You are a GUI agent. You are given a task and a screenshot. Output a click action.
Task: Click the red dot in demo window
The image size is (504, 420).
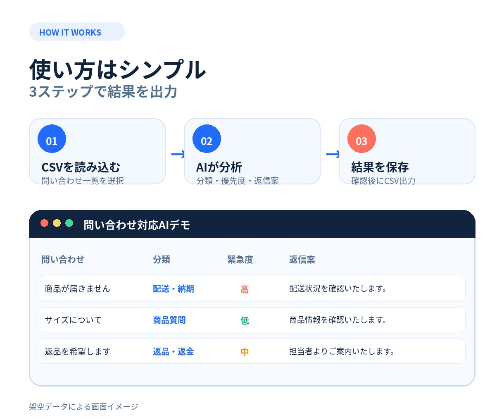coord(45,223)
